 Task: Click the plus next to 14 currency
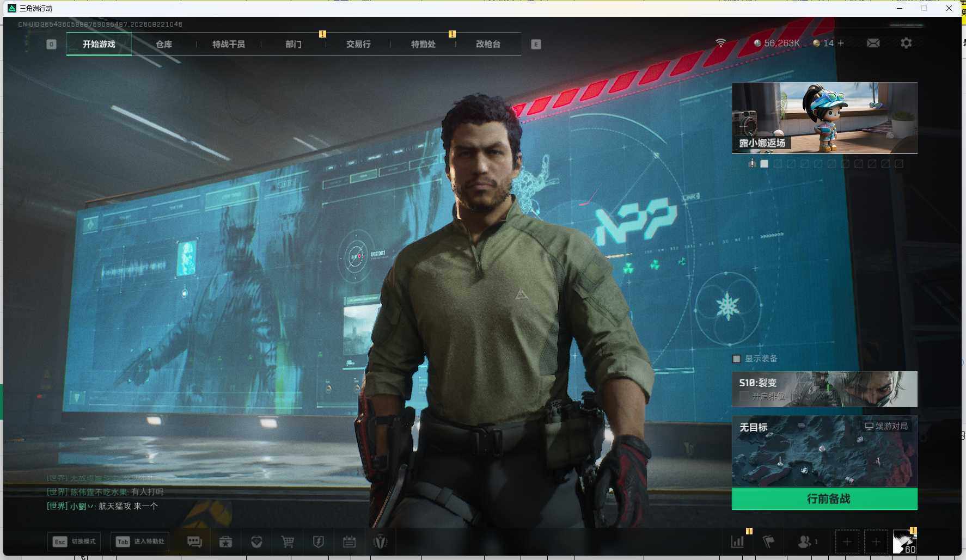[841, 43]
